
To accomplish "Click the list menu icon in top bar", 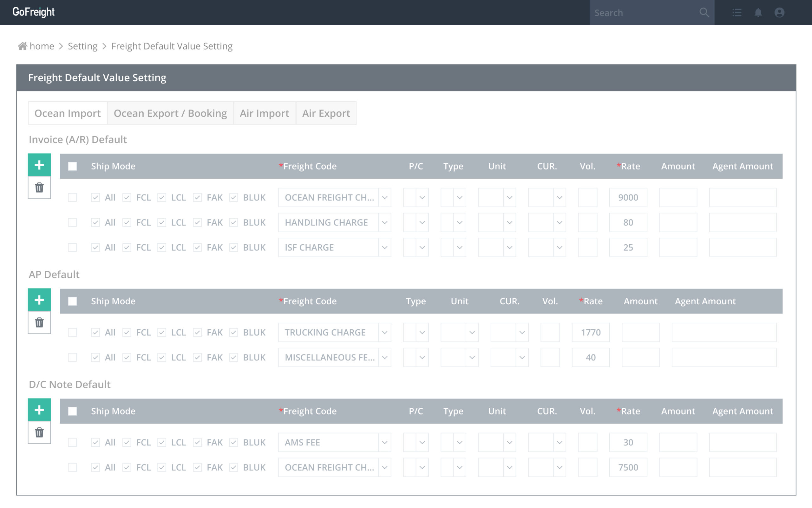I will [x=737, y=13].
